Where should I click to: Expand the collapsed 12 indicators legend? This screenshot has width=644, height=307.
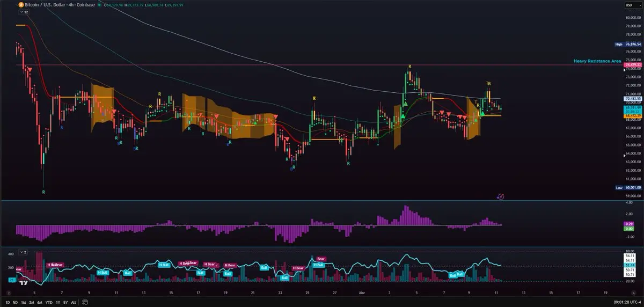pyautogui.click(x=24, y=12)
